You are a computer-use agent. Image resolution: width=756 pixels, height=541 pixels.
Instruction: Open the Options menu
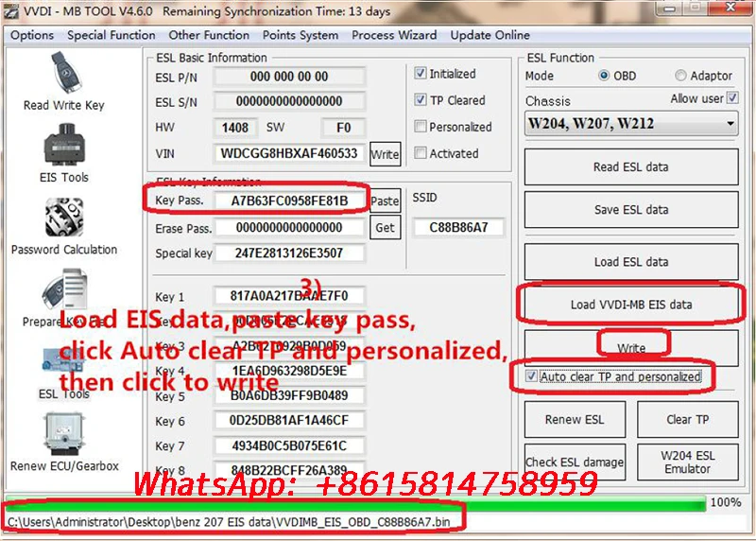tap(32, 35)
